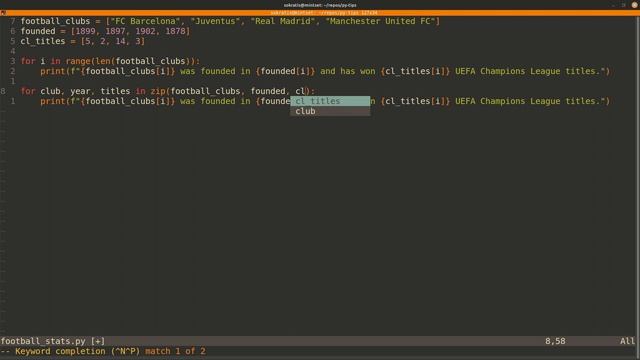The image size is (640, 360).
Task: Click the current line number 8 in gutter
Action: pyautogui.click(x=3, y=91)
